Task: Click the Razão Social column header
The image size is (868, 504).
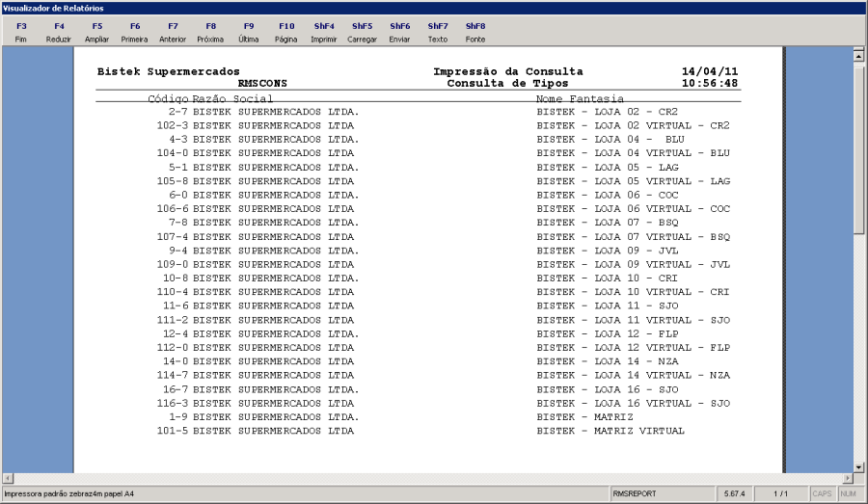Action: point(232,98)
